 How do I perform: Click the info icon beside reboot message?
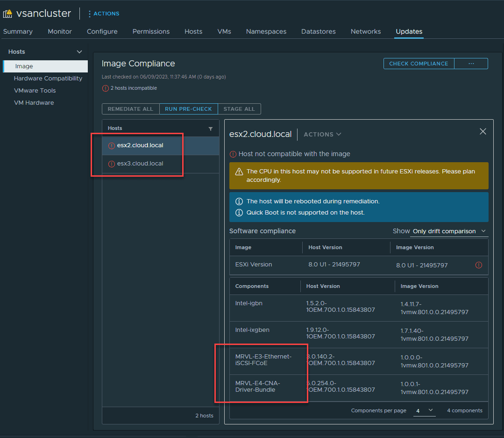point(239,201)
